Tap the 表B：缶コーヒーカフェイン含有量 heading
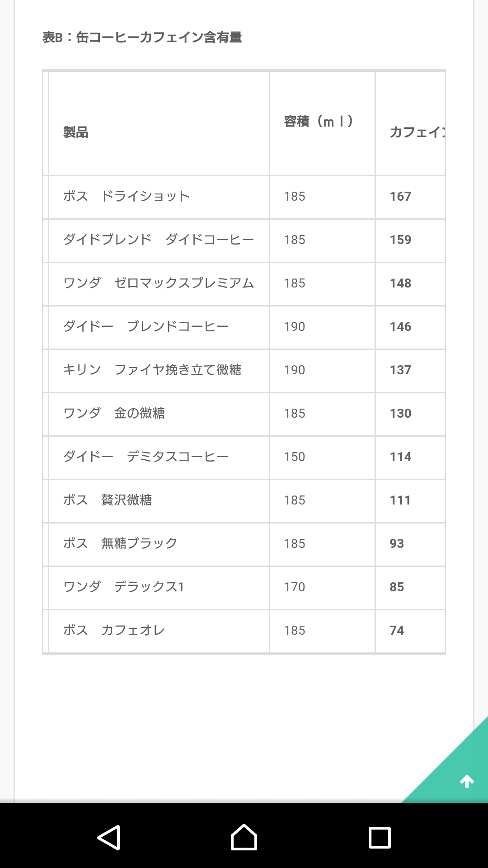 (142, 37)
